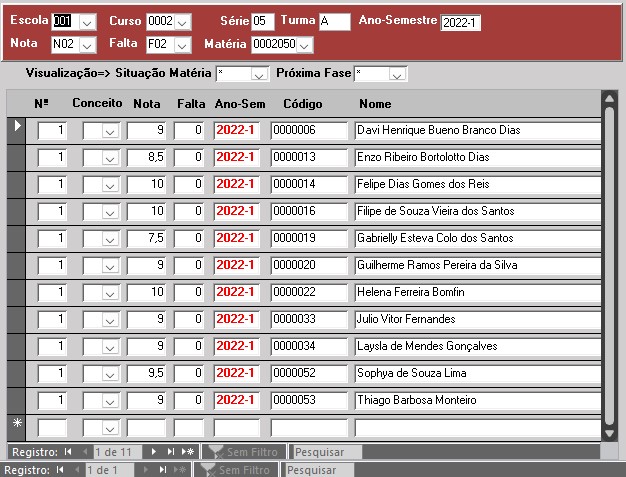Viewport: 626px width, 477px height.
Task: Open Conceito dropdown for Julio Vitor
Action: 110,320
